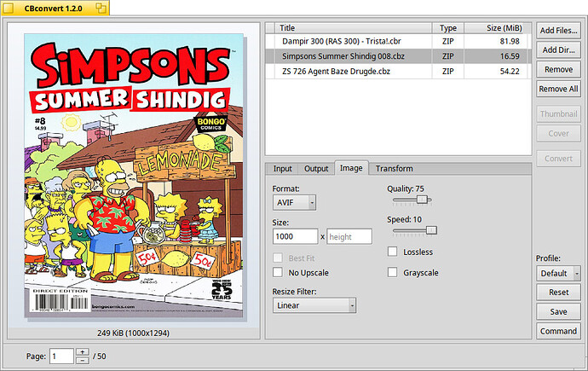The width and height of the screenshot is (588, 371).
Task: Expand the Resize Filter Linear dropdown
Action: [x=314, y=305]
